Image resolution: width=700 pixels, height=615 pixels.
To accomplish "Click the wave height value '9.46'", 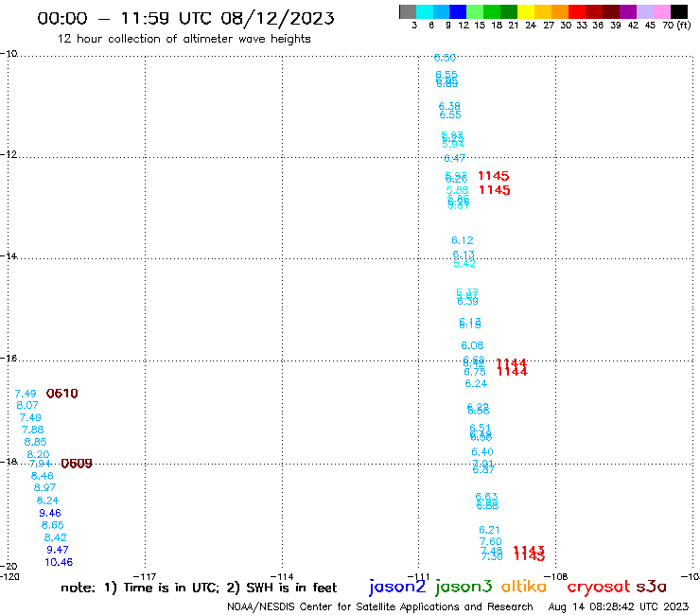I will coord(50,513).
